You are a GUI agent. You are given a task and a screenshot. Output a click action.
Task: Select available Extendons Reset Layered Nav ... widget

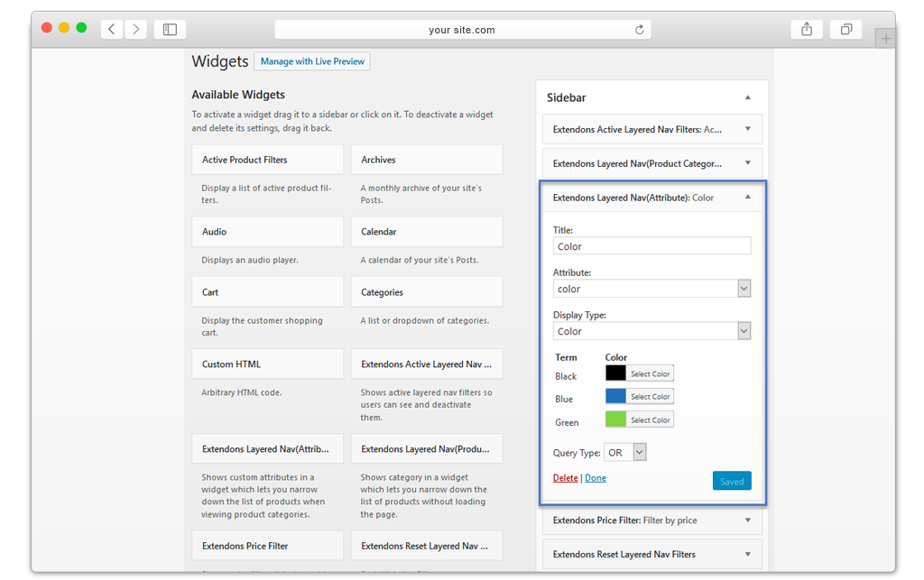[427, 546]
